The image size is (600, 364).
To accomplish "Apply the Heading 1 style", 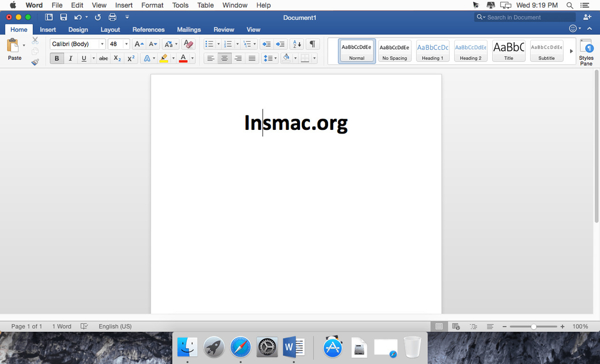I will 432,51.
